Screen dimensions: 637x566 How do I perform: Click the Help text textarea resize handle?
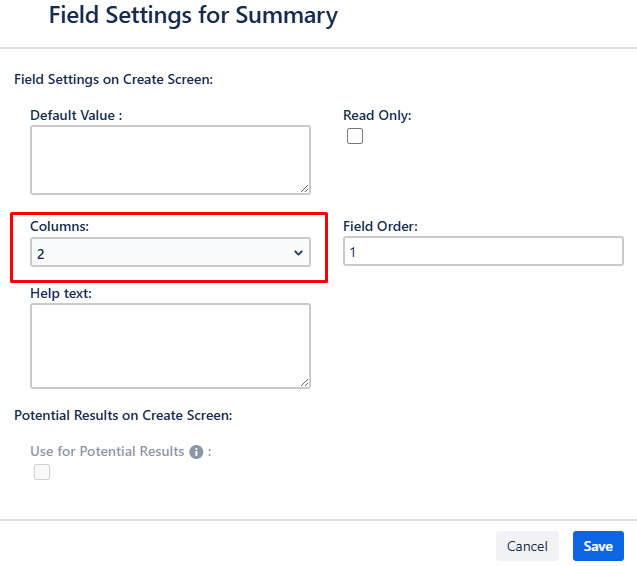pos(305,382)
